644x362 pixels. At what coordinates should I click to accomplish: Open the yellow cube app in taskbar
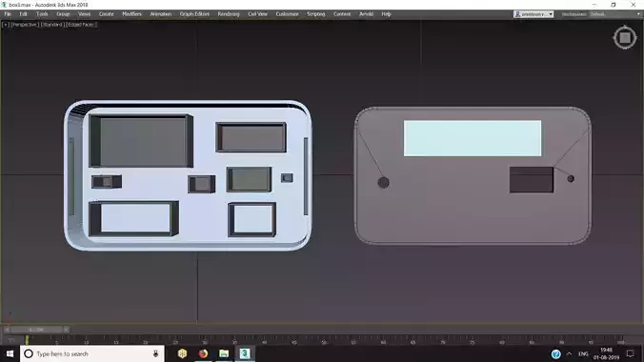[182, 353]
